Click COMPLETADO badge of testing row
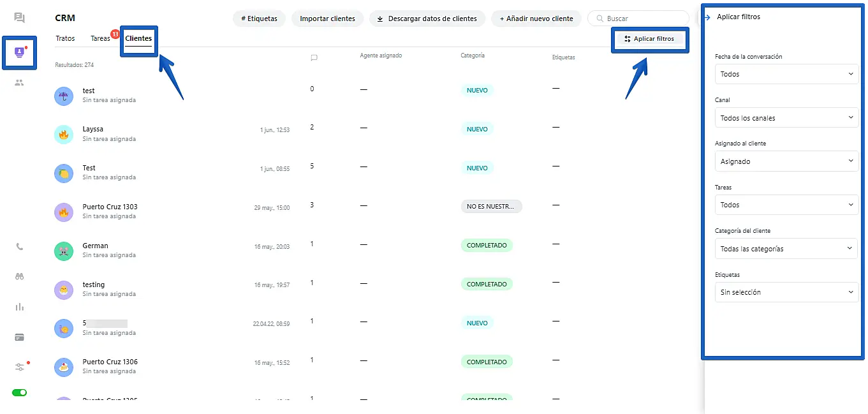Viewport: 868px width, 414px height. pos(487,285)
